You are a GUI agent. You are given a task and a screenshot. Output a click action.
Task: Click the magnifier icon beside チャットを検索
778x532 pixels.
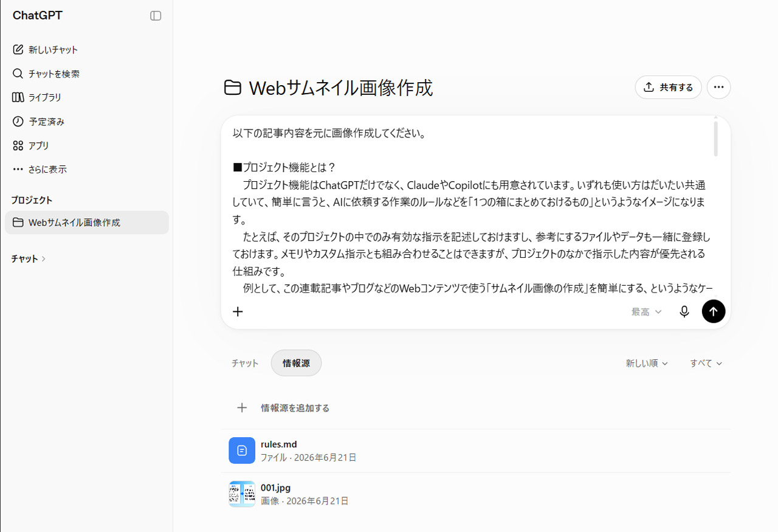(x=18, y=74)
